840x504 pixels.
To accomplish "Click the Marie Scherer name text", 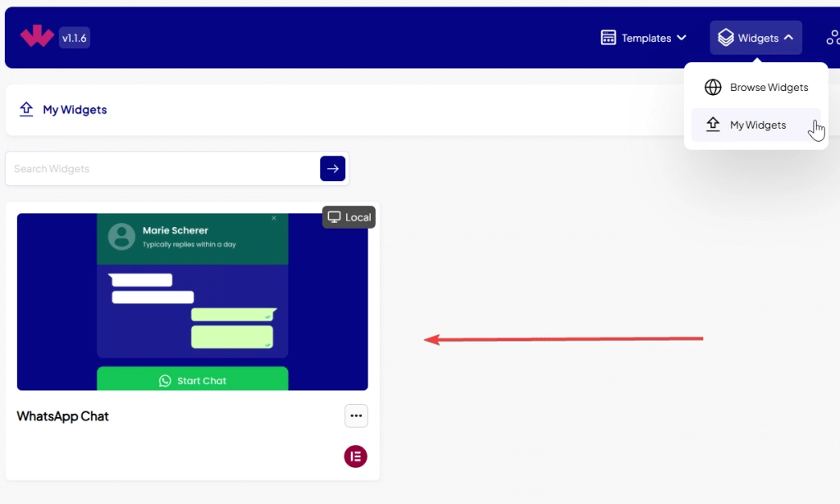I will click(x=176, y=230).
